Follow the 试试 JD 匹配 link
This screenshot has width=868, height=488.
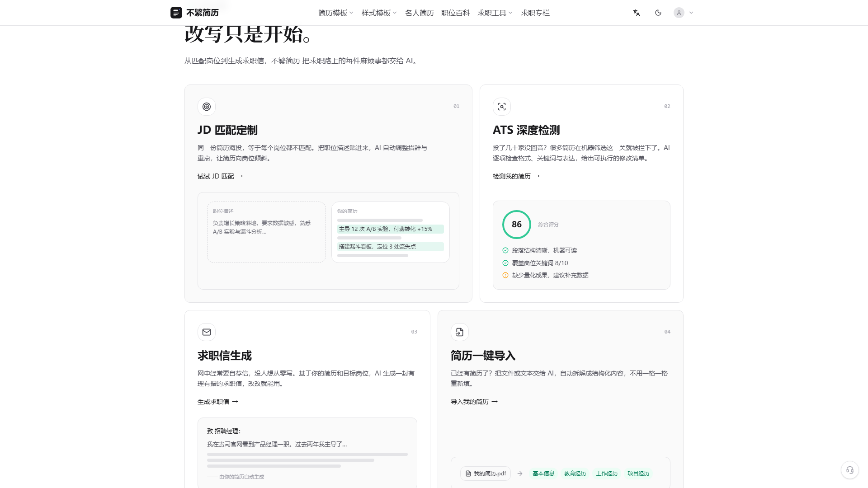pyautogui.click(x=220, y=176)
